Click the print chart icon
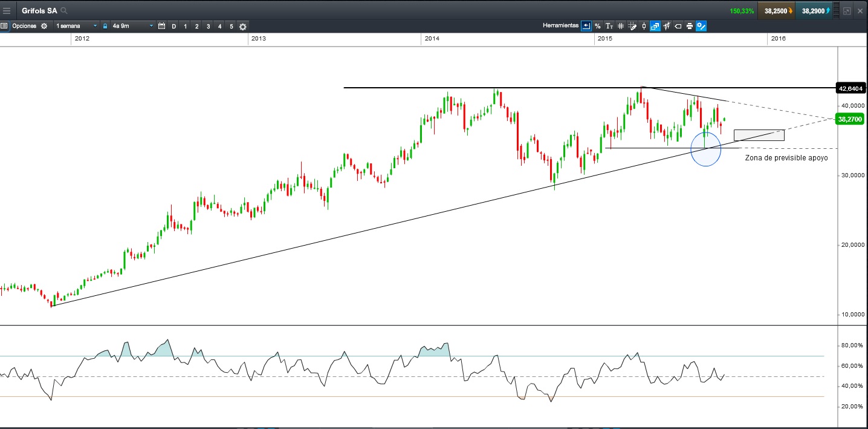The height and width of the screenshot is (429, 868). 689,26
